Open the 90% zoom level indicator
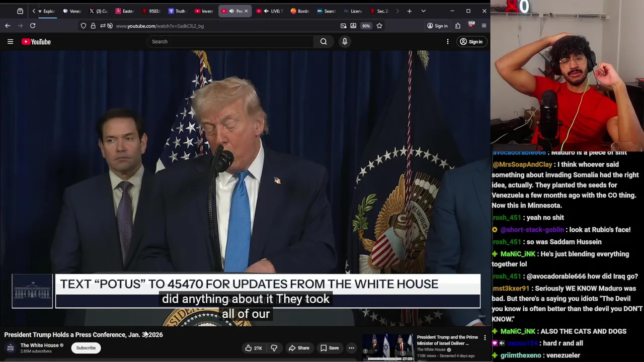This screenshot has height=362, width=644. coord(366,26)
